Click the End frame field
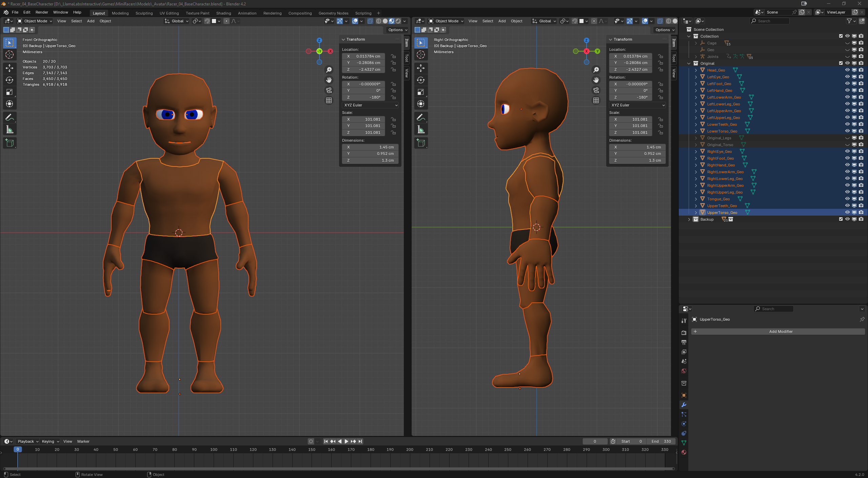The image size is (868, 478). tap(660, 441)
